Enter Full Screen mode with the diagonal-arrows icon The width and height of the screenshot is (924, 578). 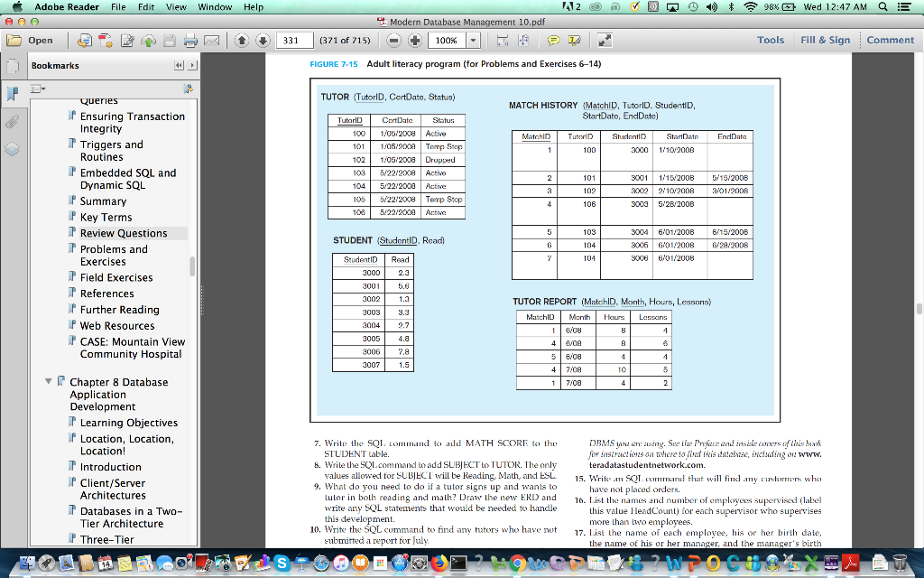click(605, 40)
